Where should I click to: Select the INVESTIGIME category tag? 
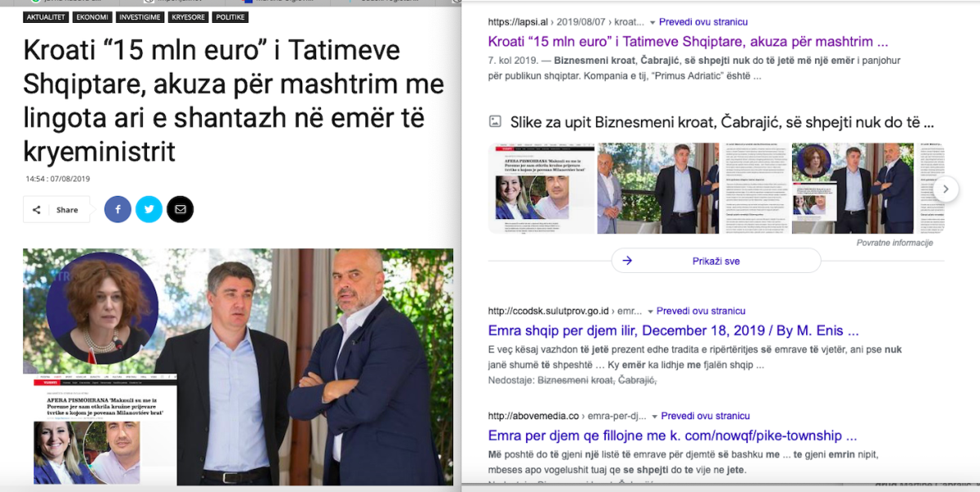139,17
